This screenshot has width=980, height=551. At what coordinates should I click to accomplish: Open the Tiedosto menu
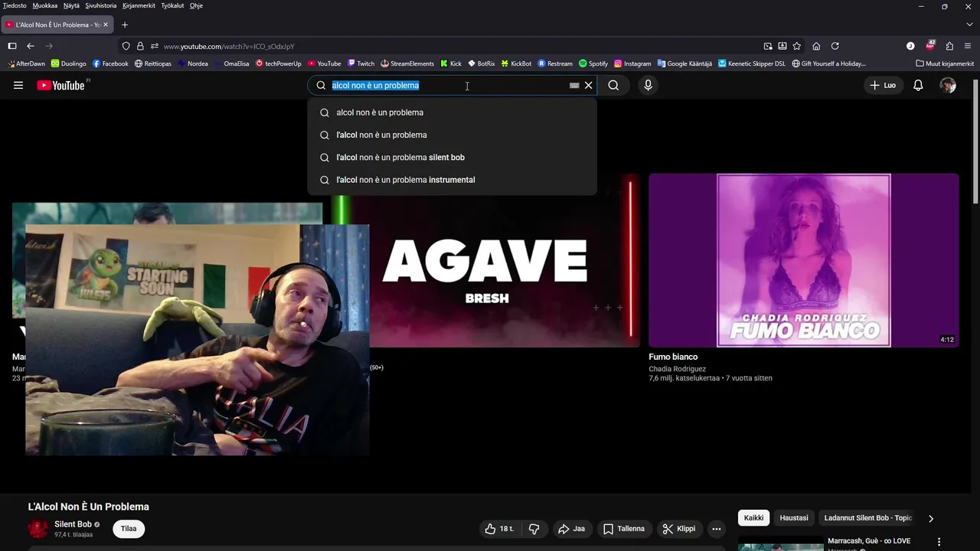15,5
